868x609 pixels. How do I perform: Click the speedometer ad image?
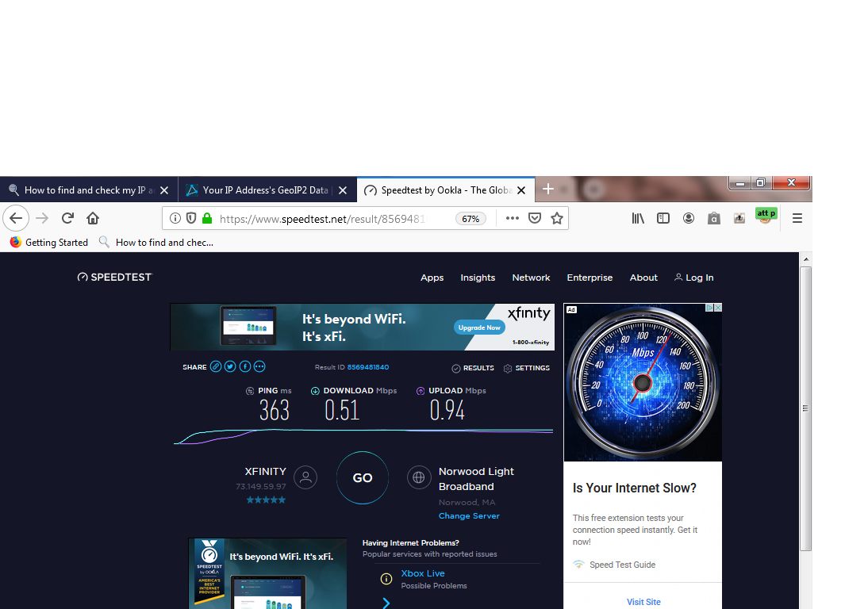[x=643, y=382]
